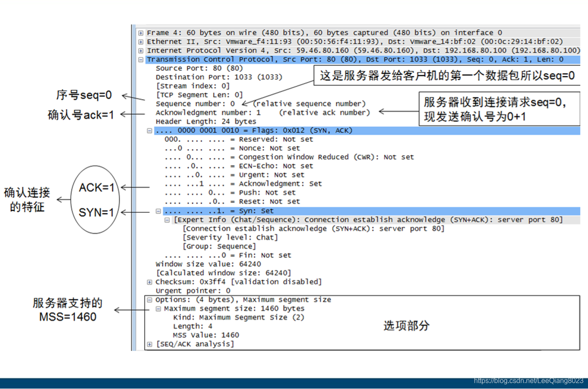
Task: Select Options: (4 bytes) row
Action: [x=243, y=300]
